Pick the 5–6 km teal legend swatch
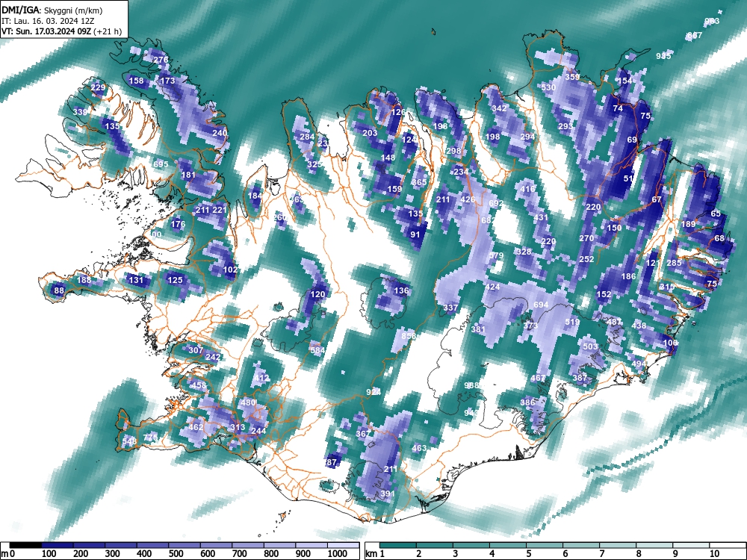The width and height of the screenshot is (747, 560). [545, 545]
